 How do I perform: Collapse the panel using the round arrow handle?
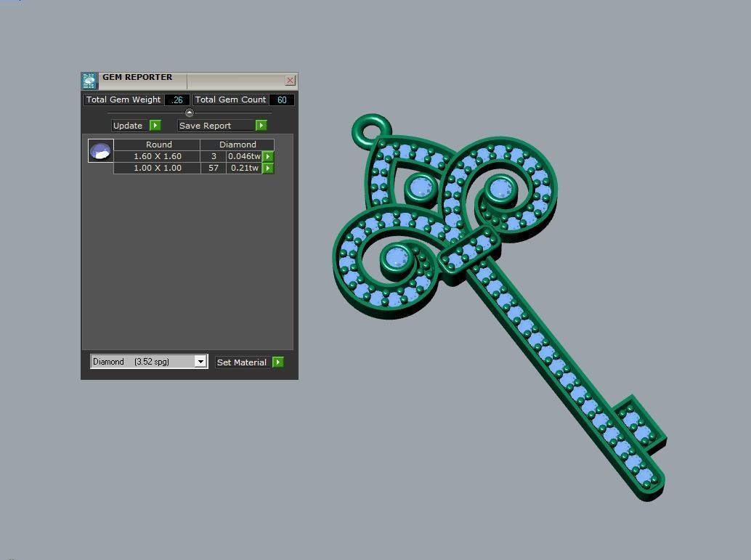click(189, 113)
